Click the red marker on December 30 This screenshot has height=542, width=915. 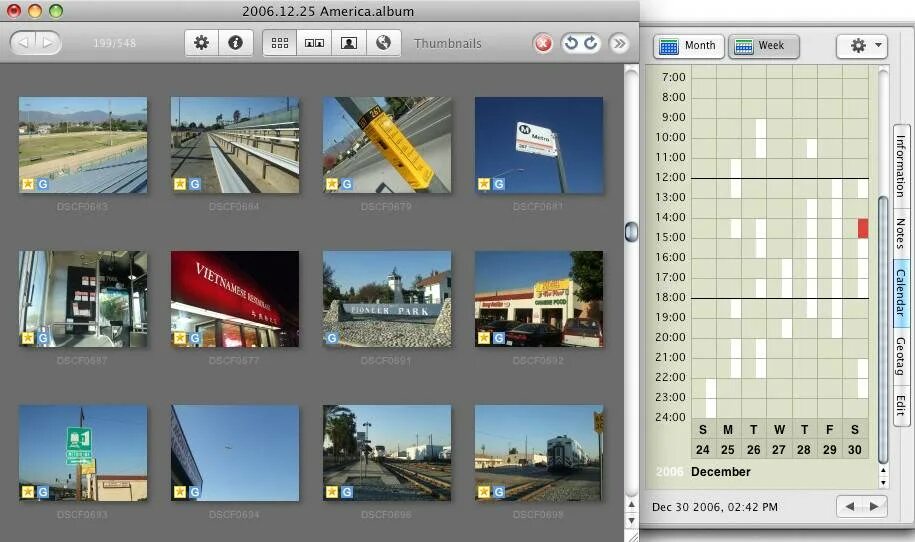pyautogui.click(x=862, y=228)
